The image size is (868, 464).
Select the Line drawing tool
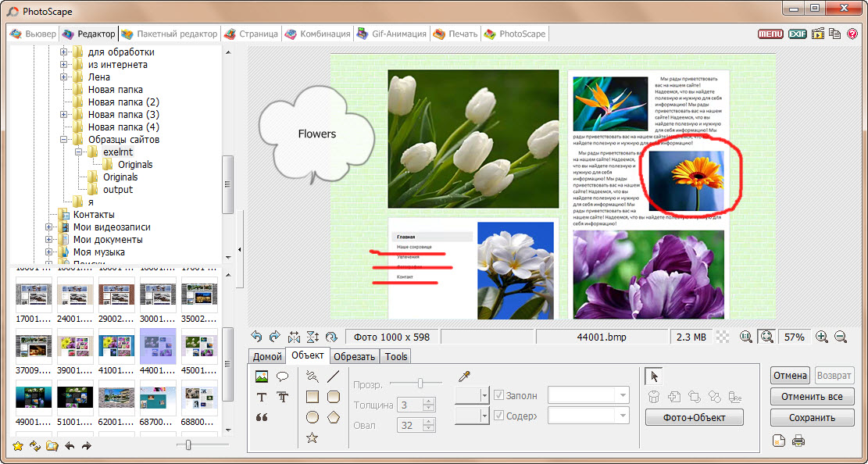point(332,377)
